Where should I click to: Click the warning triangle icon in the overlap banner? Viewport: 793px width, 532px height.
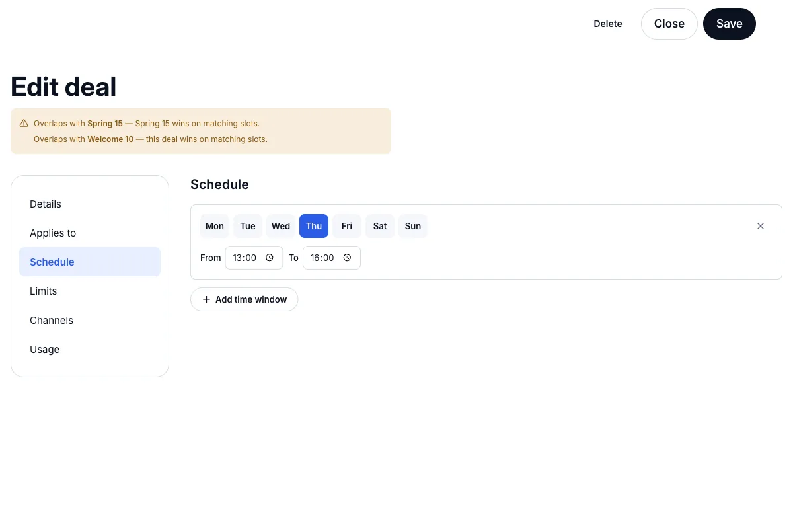click(x=24, y=123)
